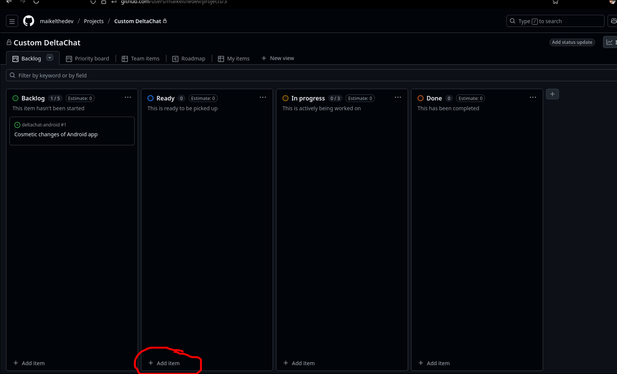
Task: Open the Team items tab
Action: tap(141, 59)
